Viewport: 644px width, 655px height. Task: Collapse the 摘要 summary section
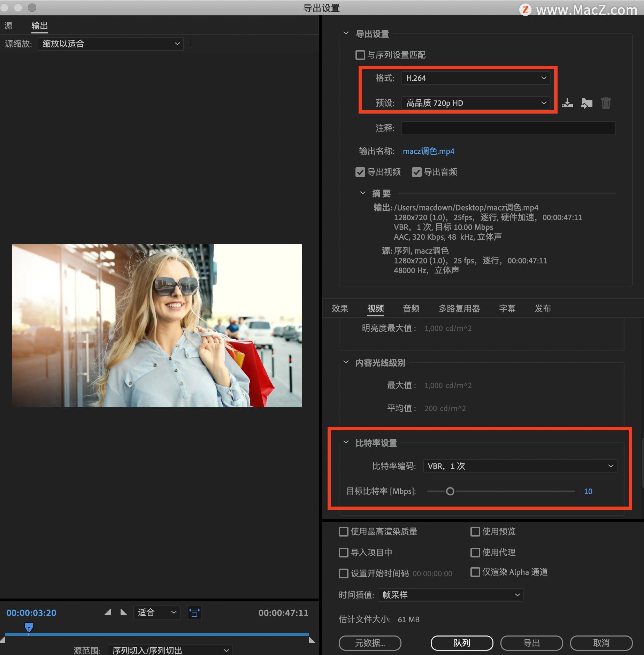coord(362,193)
